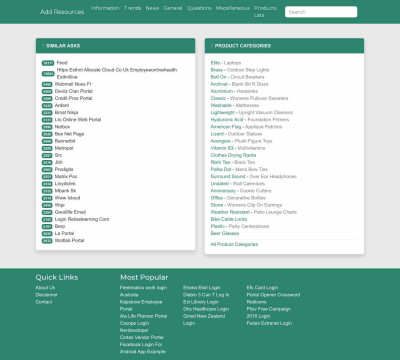400x360 pixels.
Task: Open the Contact footer link
Action: 44,302
